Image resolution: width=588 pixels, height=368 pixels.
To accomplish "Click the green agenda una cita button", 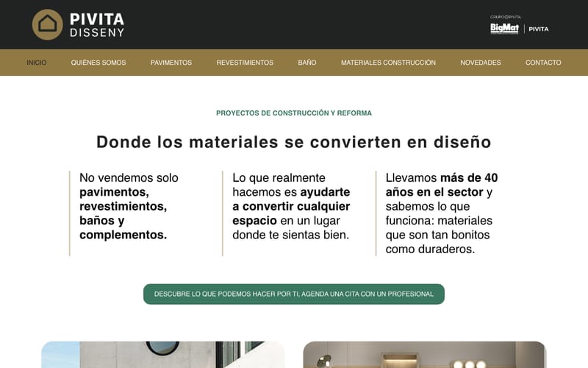I will tap(294, 294).
